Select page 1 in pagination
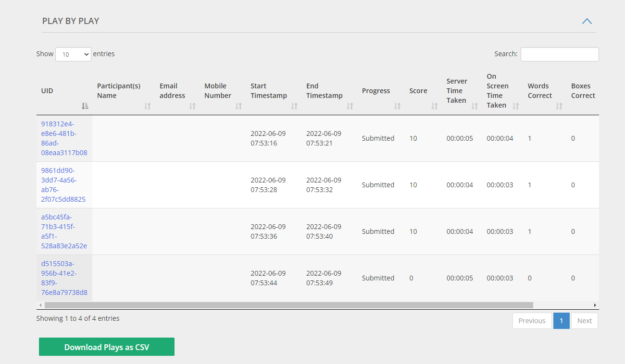625x364 pixels. click(561, 321)
